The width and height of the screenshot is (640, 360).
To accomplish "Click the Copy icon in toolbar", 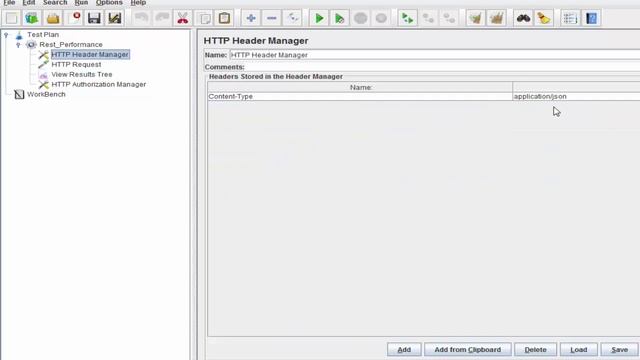I will pyautogui.click(x=204, y=18).
